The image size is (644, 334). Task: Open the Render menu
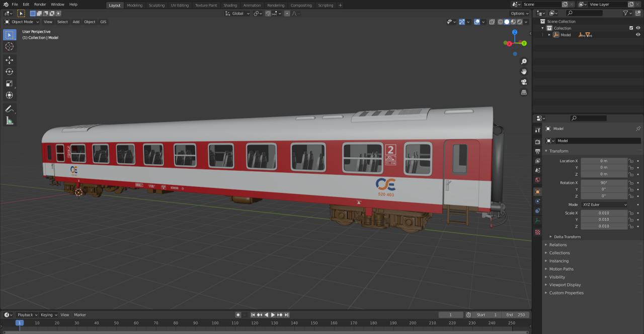pyautogui.click(x=40, y=5)
